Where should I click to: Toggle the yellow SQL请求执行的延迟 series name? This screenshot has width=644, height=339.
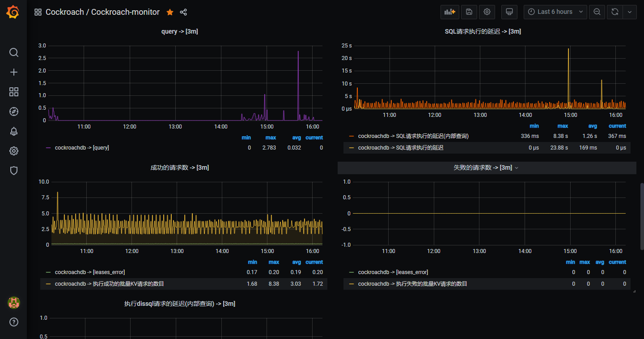click(x=401, y=148)
